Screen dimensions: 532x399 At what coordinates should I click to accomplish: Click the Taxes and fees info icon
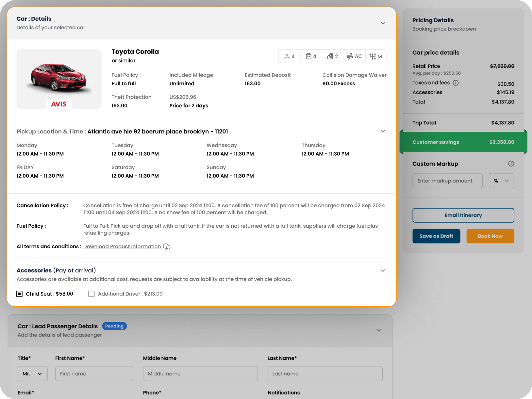456,83
